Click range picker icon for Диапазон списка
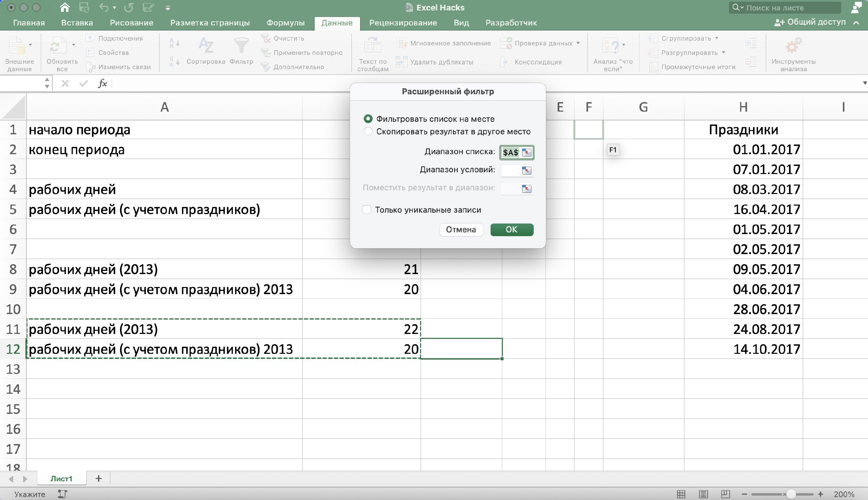 click(x=527, y=152)
